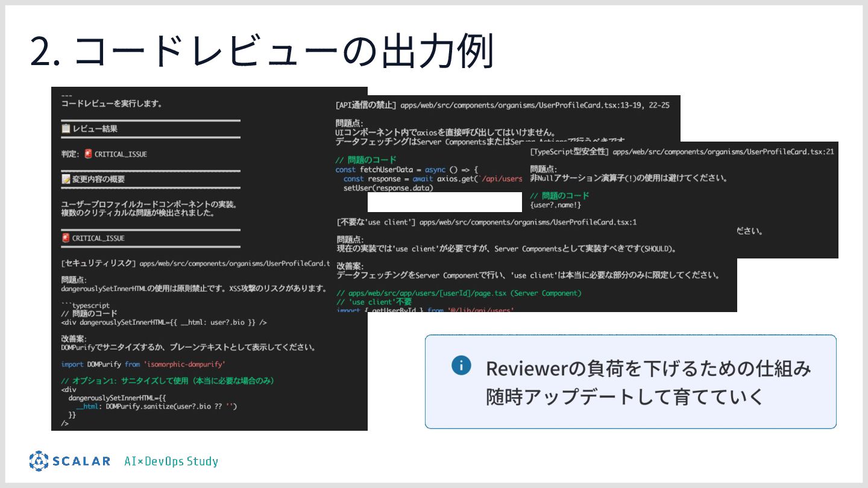Click the slide title コードレビューの出力例

tap(262, 52)
